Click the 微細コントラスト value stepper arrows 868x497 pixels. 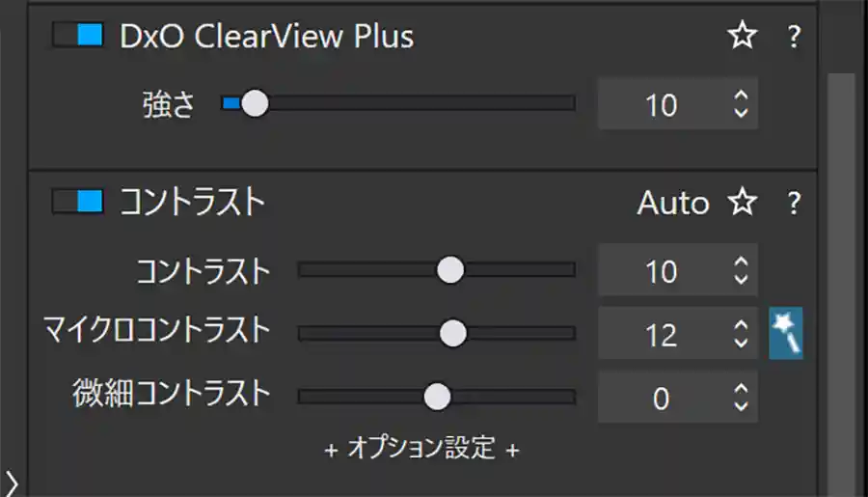pyautogui.click(x=741, y=397)
